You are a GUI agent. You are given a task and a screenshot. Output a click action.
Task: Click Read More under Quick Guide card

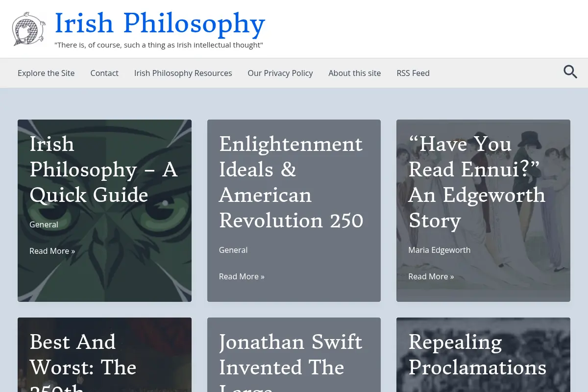(x=52, y=251)
